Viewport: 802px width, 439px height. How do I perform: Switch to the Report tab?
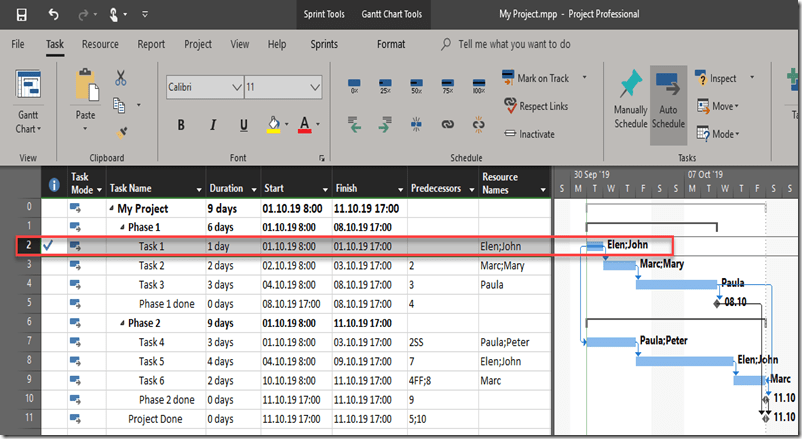[151, 44]
